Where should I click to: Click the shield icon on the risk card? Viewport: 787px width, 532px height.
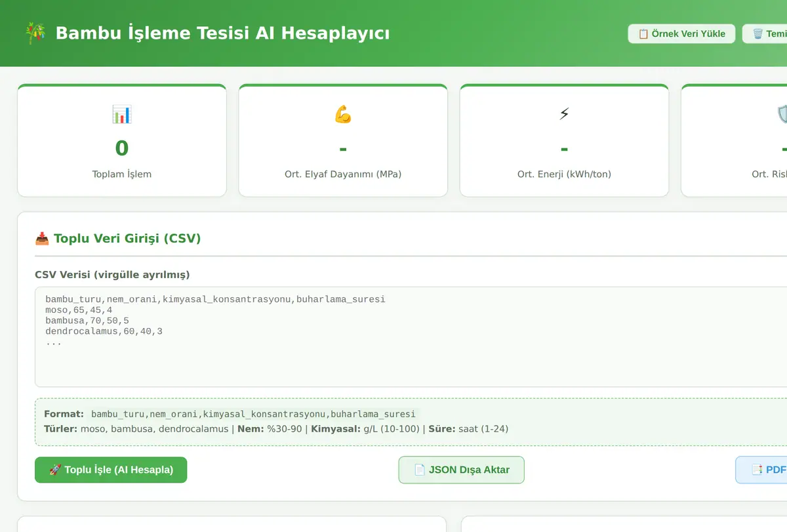click(x=782, y=115)
